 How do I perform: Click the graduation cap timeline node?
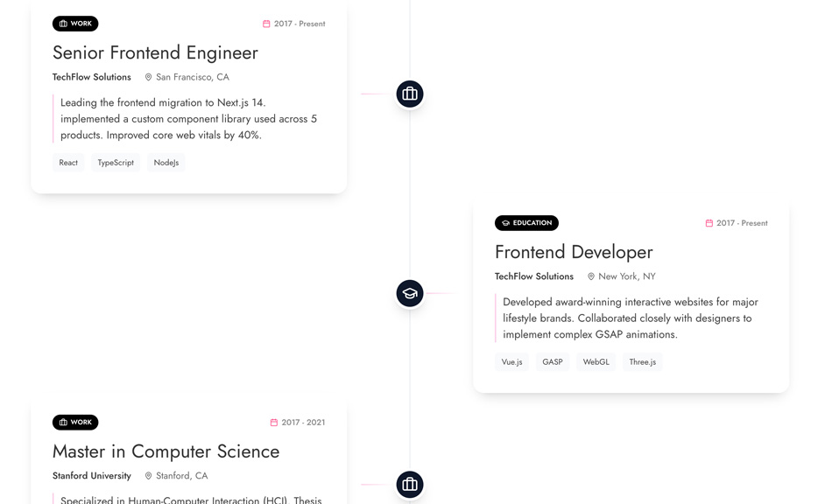(410, 293)
